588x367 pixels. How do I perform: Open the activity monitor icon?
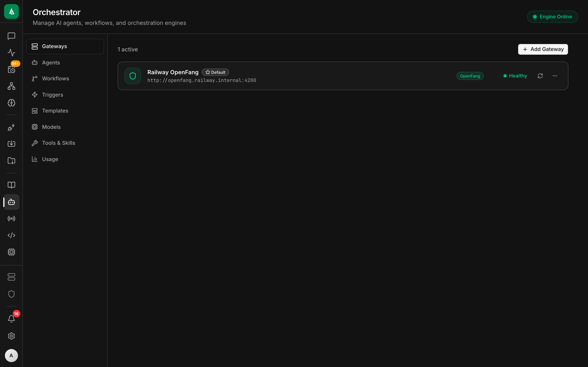(11, 52)
